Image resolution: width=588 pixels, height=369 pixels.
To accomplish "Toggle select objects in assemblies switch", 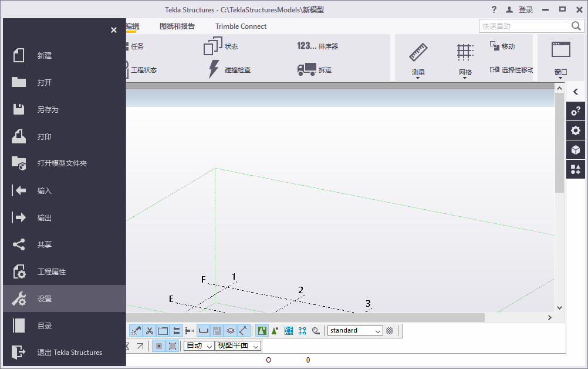I will pos(275,331).
